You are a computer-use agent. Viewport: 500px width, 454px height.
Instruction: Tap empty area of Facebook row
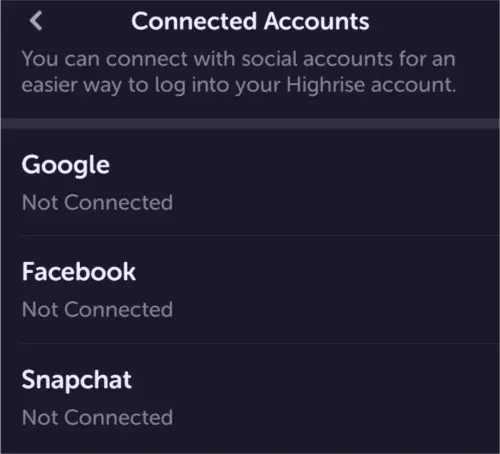click(x=333, y=289)
